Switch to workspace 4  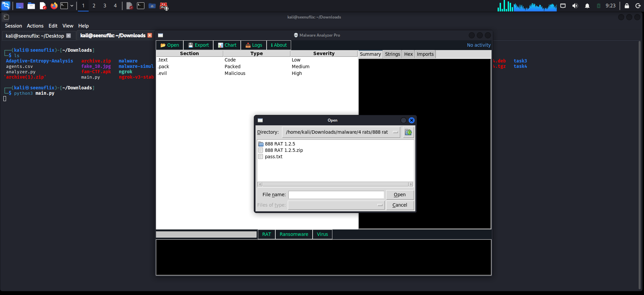point(115,6)
